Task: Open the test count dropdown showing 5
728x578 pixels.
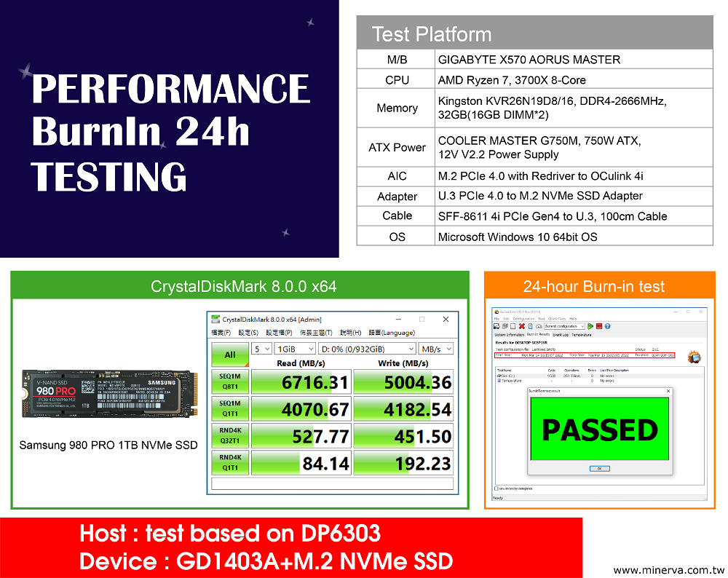Action: (262, 349)
